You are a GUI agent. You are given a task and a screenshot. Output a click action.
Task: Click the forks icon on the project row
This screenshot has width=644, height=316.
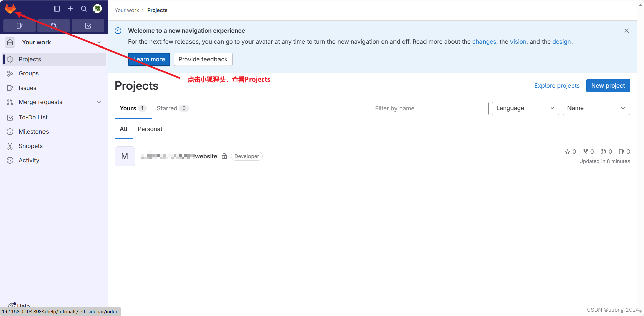point(586,152)
